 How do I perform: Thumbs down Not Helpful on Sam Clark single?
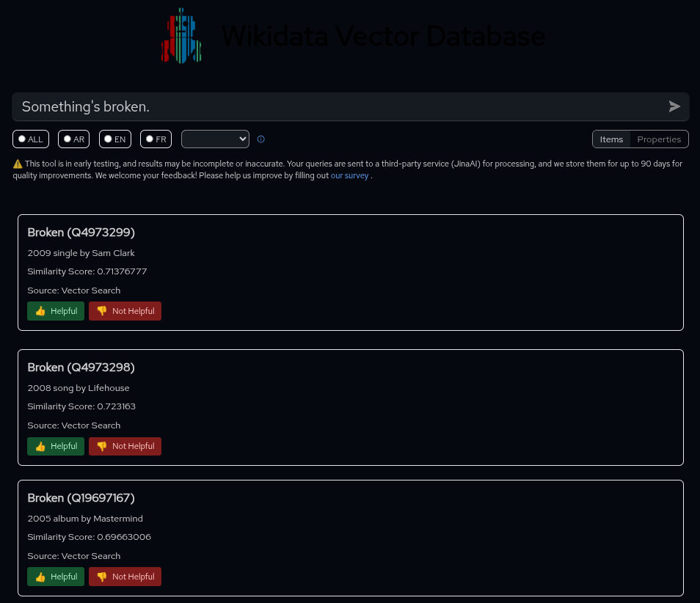[x=125, y=311]
